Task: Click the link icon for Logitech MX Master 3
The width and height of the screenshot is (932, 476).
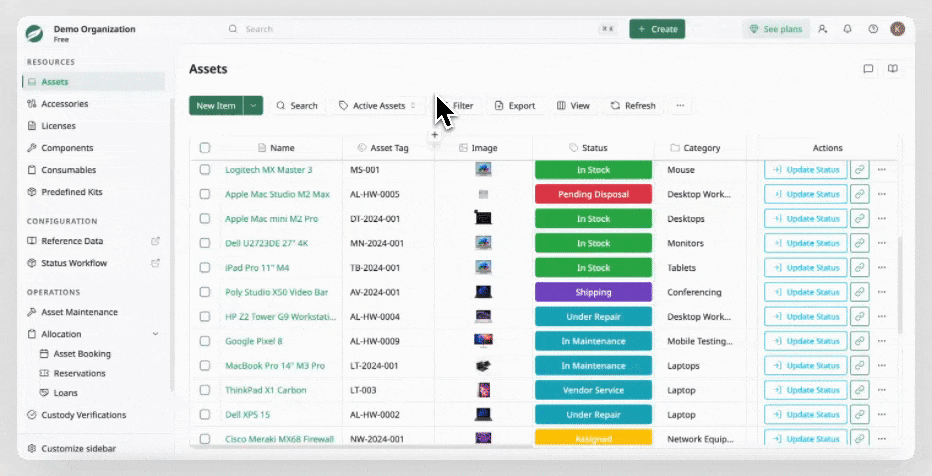Action: point(859,169)
